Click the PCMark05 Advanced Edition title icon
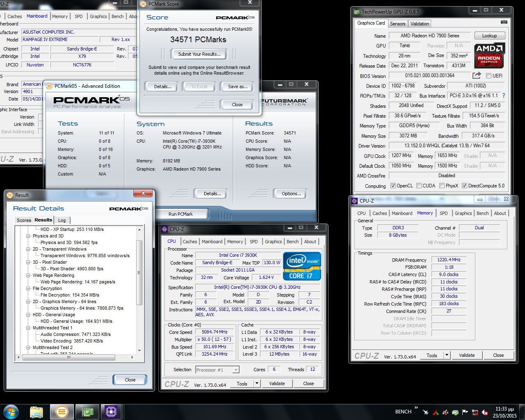Screen dimensions: 525x420 click(49, 86)
